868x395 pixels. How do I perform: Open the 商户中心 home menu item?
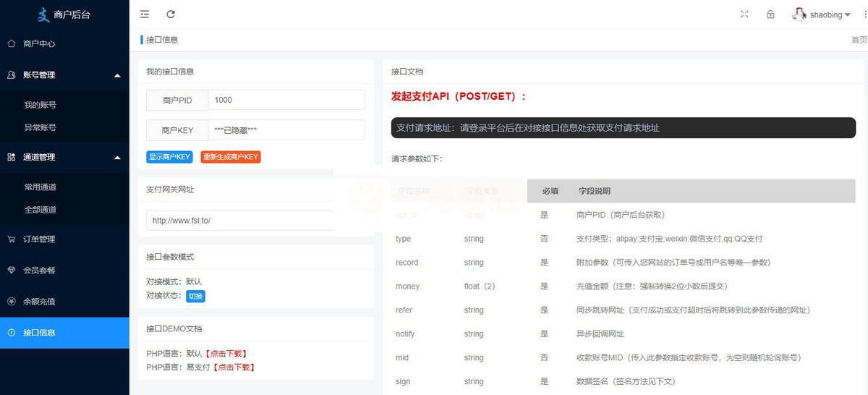click(x=39, y=43)
